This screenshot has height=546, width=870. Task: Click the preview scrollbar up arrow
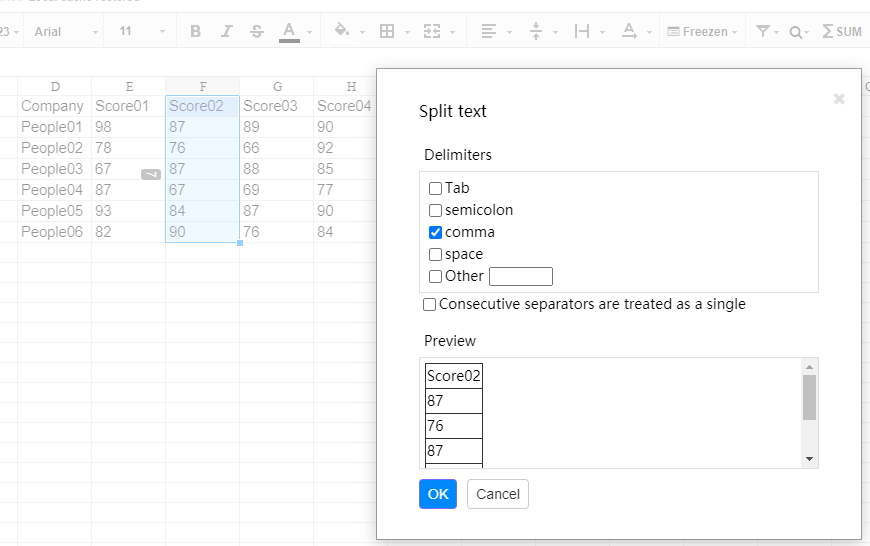point(810,367)
